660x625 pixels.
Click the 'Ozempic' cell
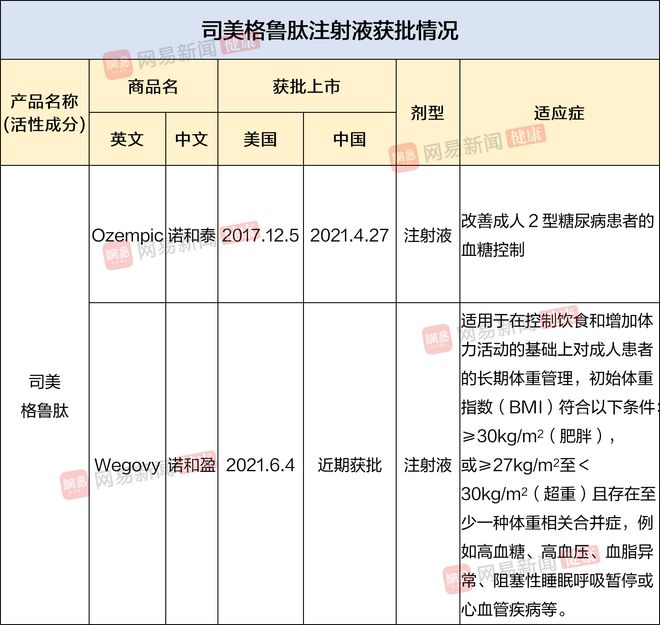[x=127, y=235]
